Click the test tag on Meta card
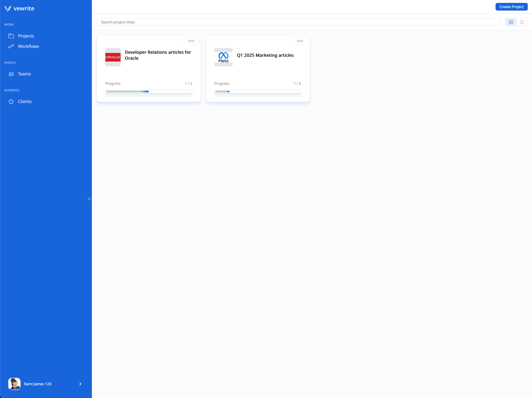 tap(300, 41)
